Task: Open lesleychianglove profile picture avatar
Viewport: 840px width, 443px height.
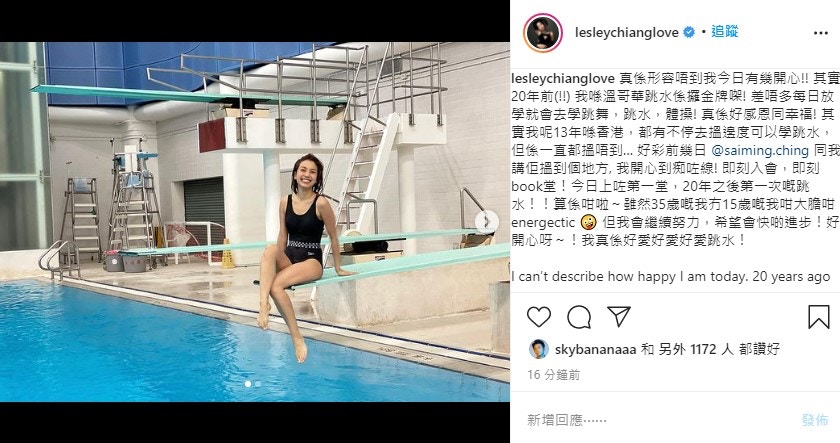Action: 543,33
